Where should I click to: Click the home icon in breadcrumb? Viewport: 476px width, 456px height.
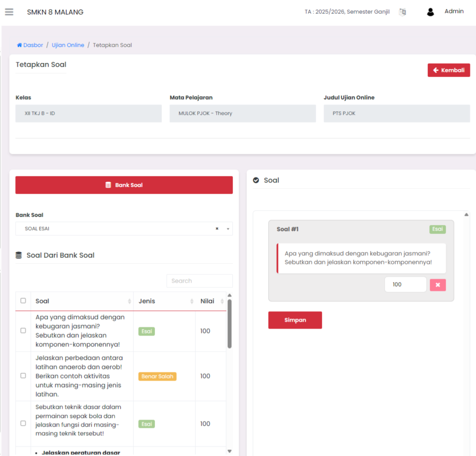click(19, 45)
